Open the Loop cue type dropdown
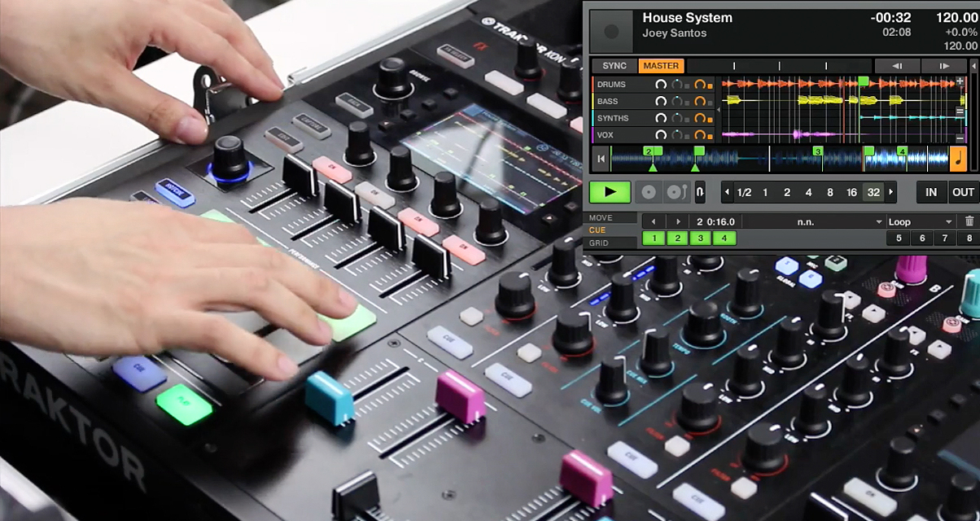Viewport: 980px width, 521px height. click(x=920, y=221)
